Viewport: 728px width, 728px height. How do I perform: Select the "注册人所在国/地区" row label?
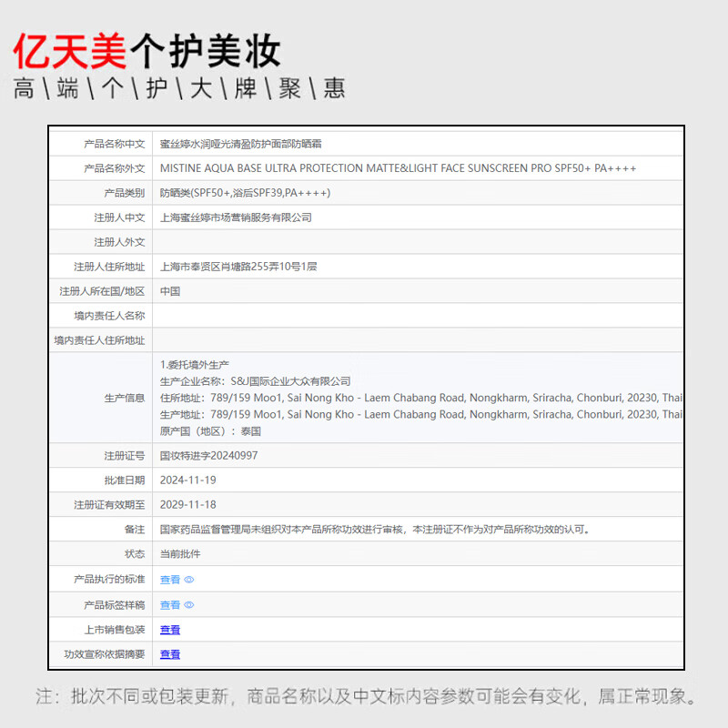click(102, 291)
